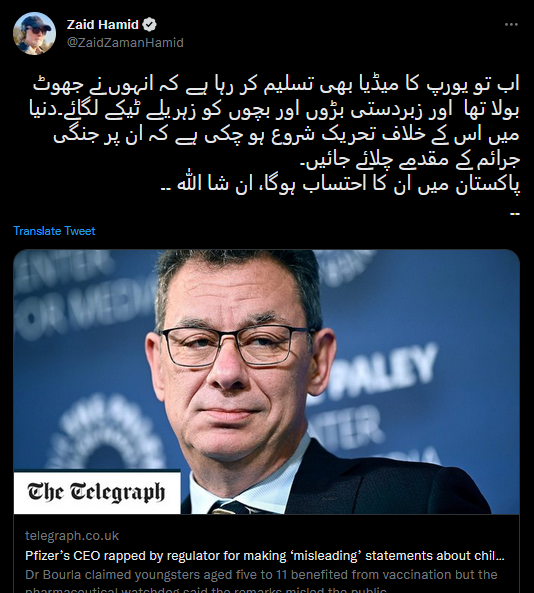Open the headline "Pfizer's CEO rapped by regulator"
Screen dimensions: 534x593
(265, 556)
